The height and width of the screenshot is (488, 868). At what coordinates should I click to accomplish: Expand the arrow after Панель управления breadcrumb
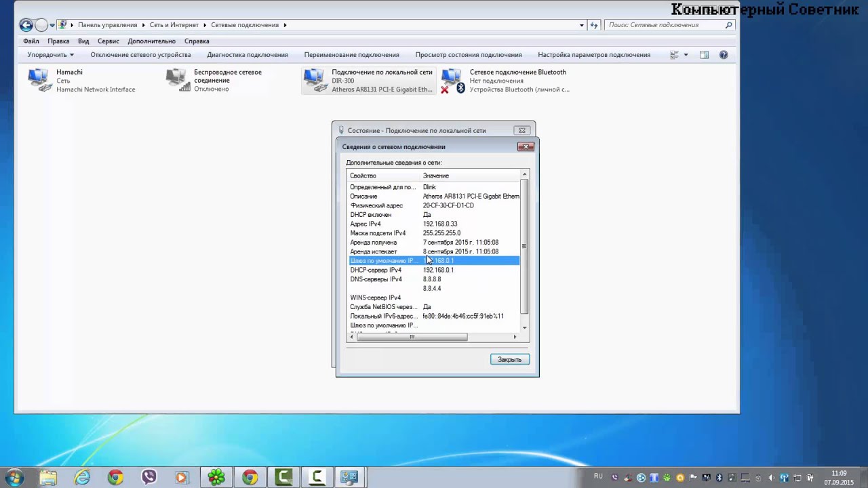(x=143, y=25)
